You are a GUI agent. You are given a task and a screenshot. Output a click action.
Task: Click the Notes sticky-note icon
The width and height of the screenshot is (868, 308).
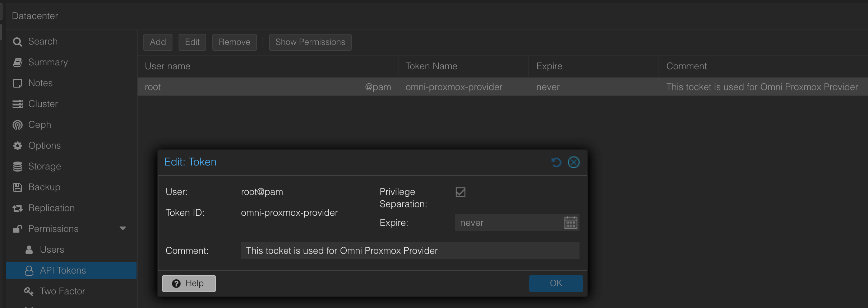[17, 83]
